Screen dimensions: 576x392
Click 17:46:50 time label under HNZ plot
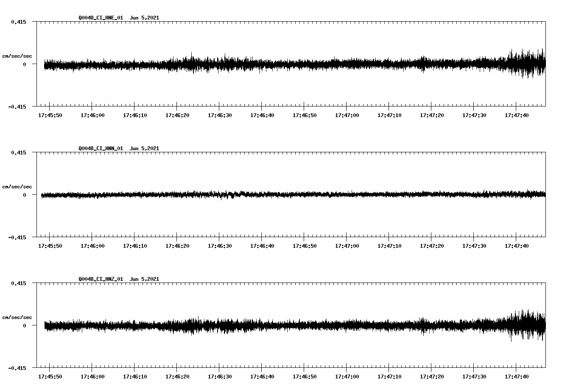pyautogui.click(x=305, y=377)
